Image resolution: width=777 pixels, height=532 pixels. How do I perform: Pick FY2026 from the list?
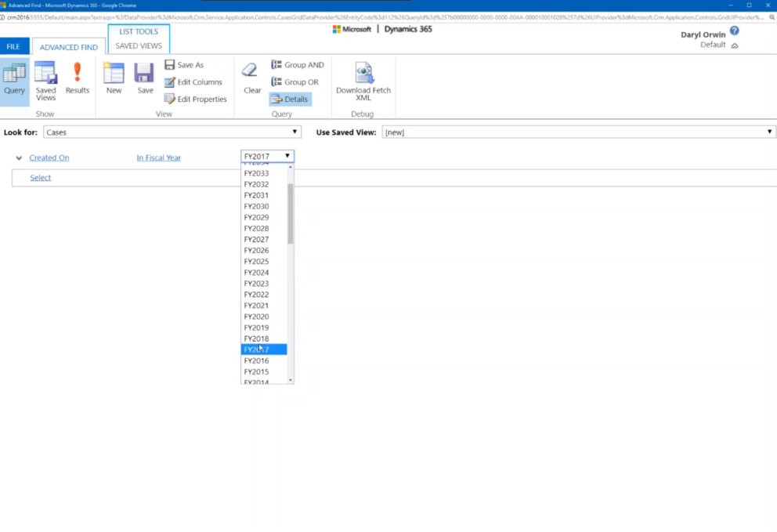coord(264,251)
